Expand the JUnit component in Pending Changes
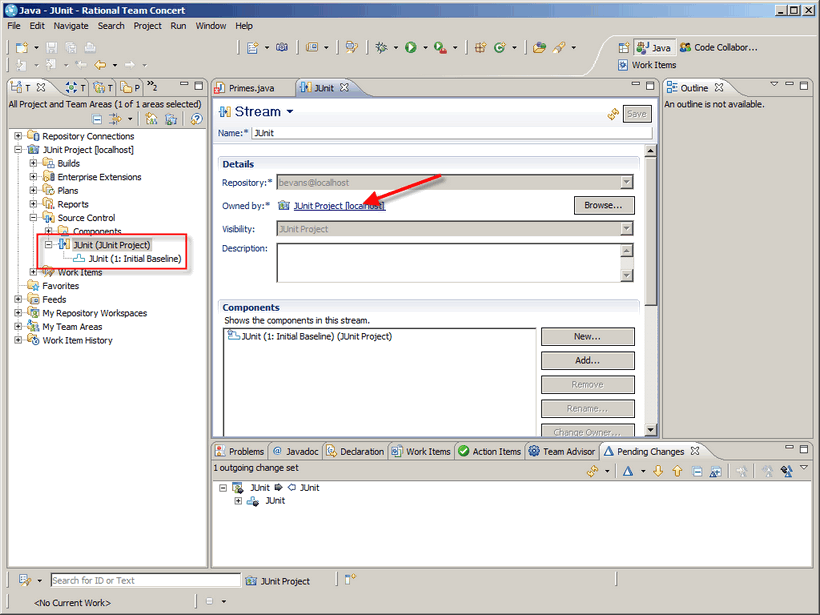The width and height of the screenshot is (820, 615). click(x=238, y=501)
